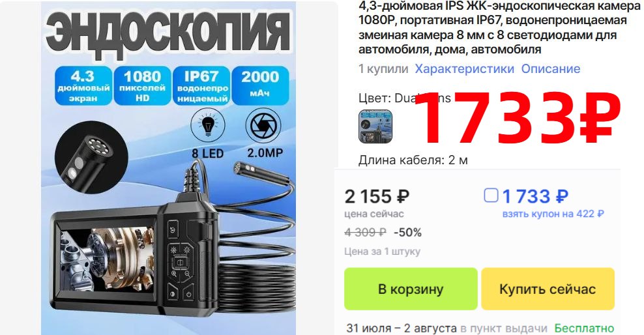This screenshot has height=335, width=644.
Task: Click the endoscope LCD screen in product photo
Action: click(105, 260)
